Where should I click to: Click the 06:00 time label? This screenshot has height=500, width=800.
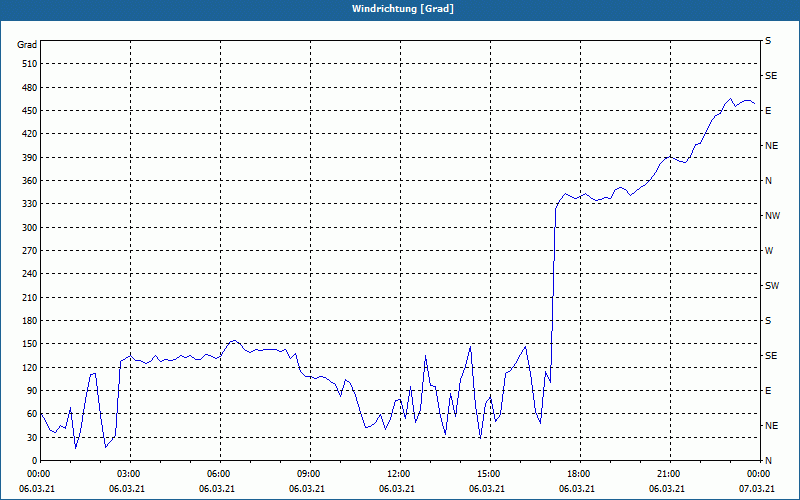[220, 474]
